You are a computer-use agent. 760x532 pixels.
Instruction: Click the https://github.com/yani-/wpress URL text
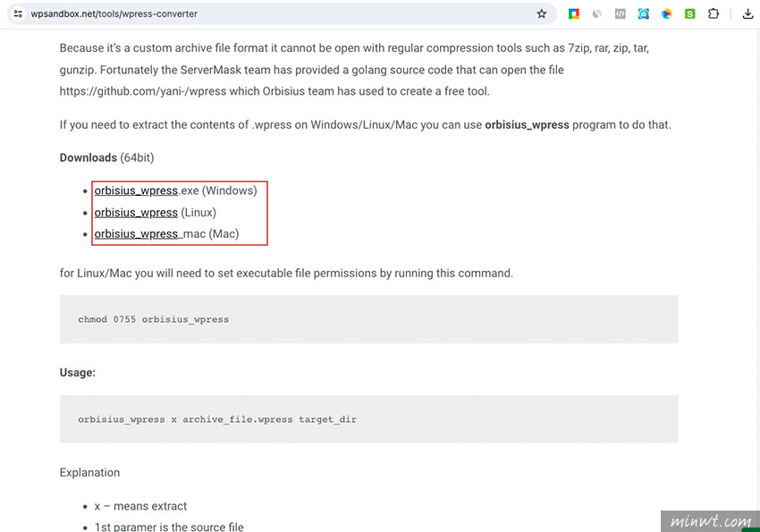(x=143, y=91)
